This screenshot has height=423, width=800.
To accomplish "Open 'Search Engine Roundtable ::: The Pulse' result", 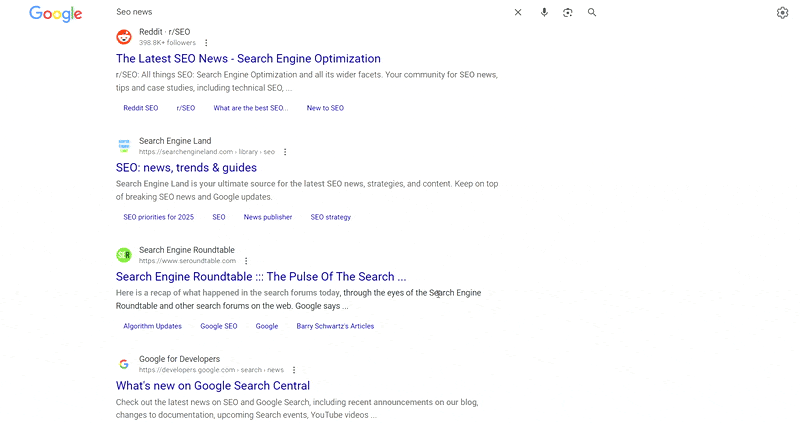I will click(261, 277).
